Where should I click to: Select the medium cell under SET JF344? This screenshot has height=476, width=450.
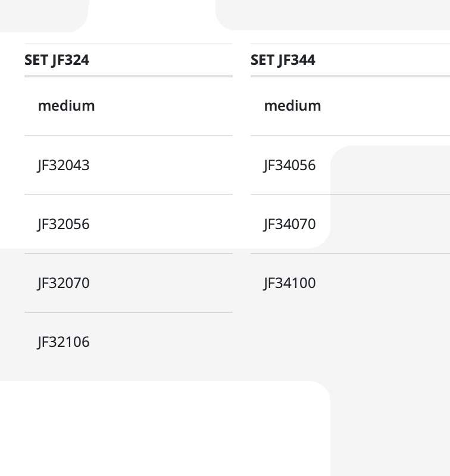(x=350, y=106)
